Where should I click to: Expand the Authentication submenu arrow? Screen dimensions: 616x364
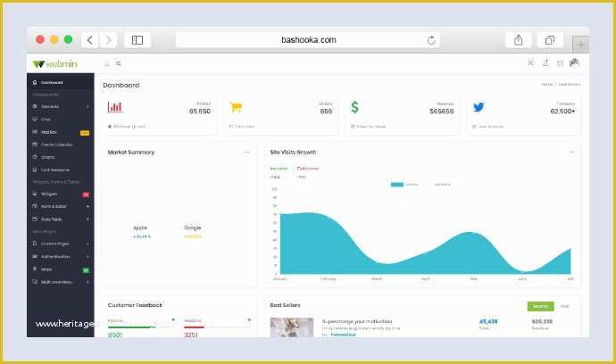pos(87,256)
